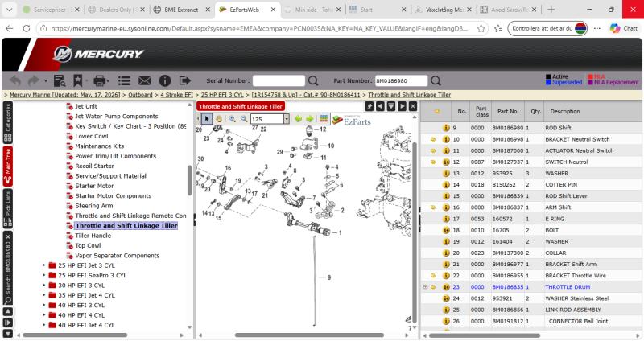The width and height of the screenshot is (644, 341).
Task: Click the panel down-arrow button
Action: 391,107
